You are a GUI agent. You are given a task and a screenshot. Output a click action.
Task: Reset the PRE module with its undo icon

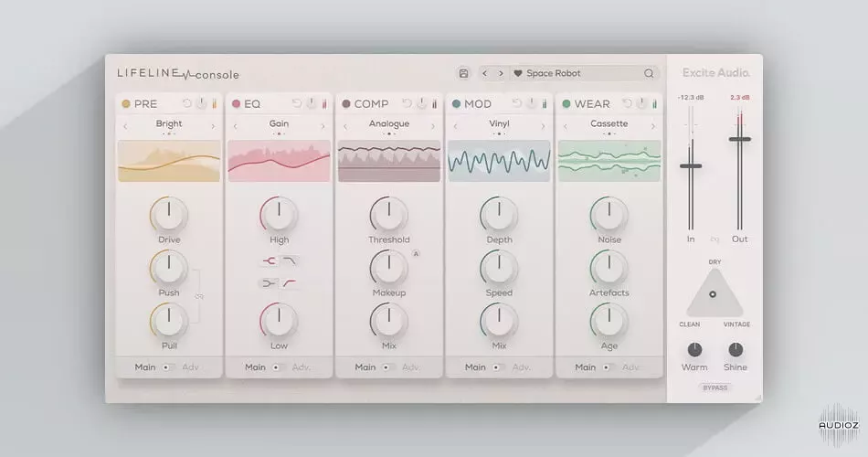point(187,103)
